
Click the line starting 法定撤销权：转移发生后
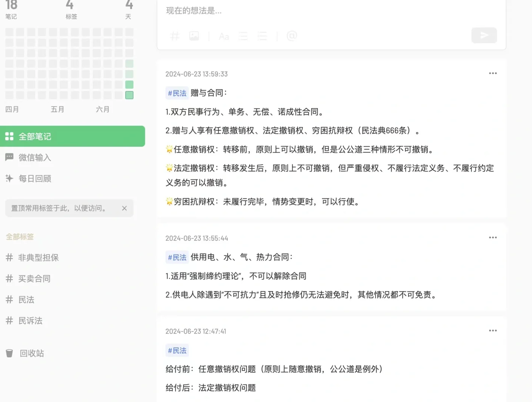click(330, 175)
